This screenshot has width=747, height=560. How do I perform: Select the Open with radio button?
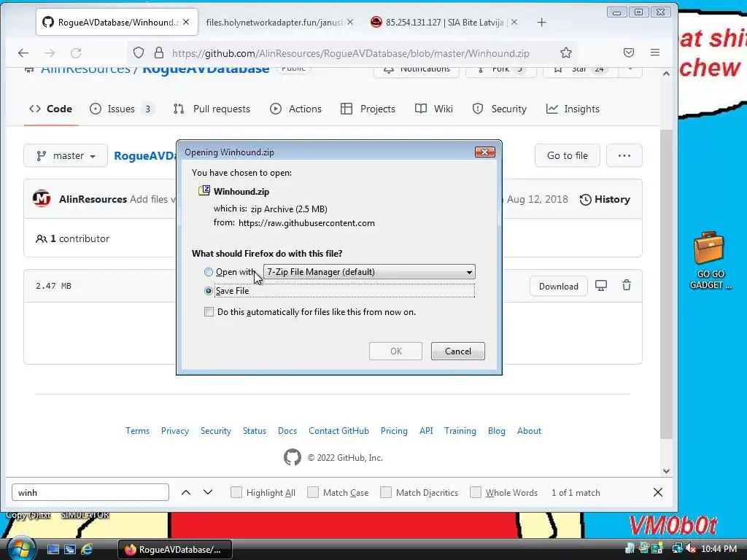pyautogui.click(x=208, y=272)
